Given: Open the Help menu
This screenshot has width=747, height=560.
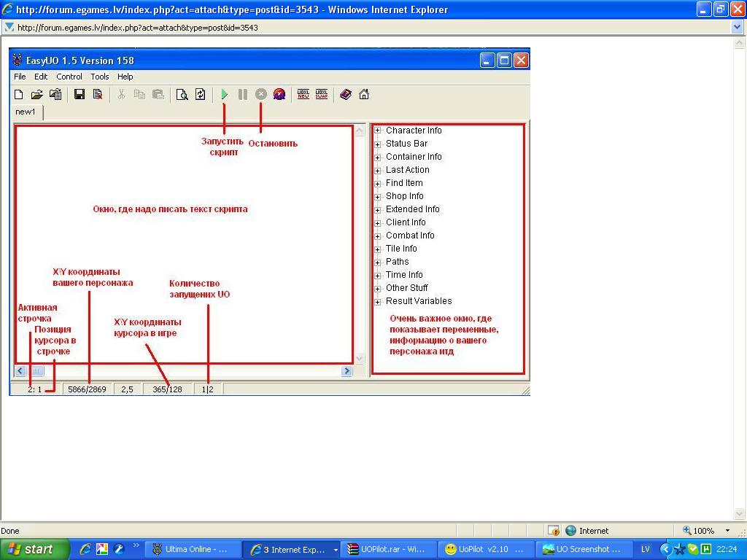Looking at the screenshot, I should pos(125,77).
